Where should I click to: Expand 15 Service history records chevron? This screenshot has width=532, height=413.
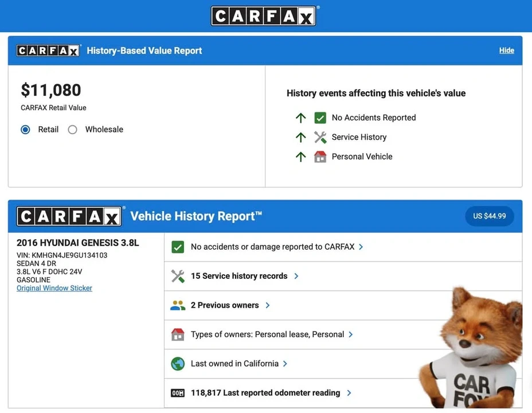[x=296, y=276]
